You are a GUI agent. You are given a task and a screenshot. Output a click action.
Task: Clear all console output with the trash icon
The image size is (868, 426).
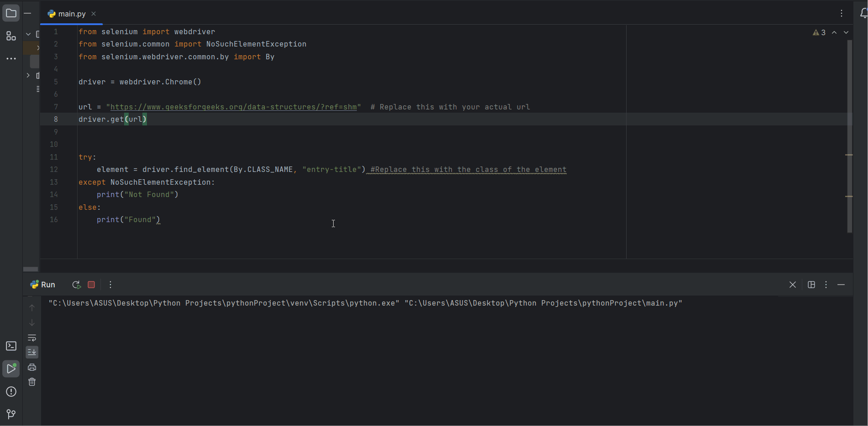[32, 382]
